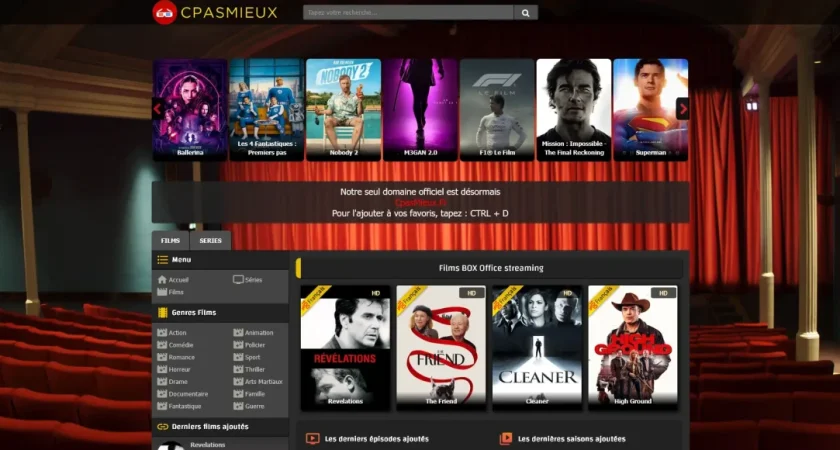Click the play icon near dernières saisons ajoutées
This screenshot has height=450, width=840.
pos(506,438)
